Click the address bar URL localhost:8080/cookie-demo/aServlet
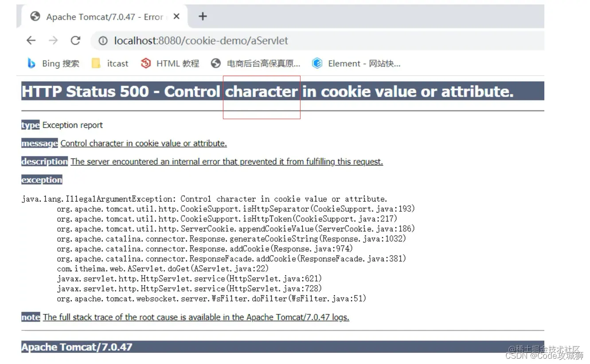 point(201,41)
